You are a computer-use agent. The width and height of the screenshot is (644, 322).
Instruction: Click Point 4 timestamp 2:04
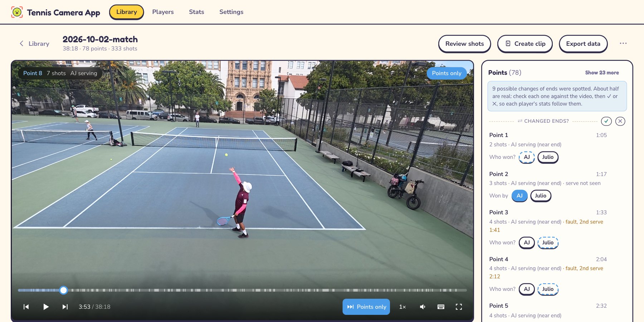601,259
